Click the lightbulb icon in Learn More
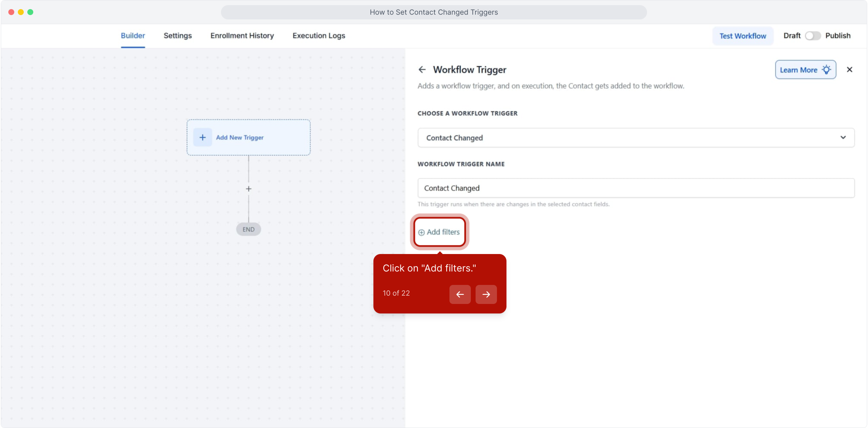868x428 pixels. 826,70
